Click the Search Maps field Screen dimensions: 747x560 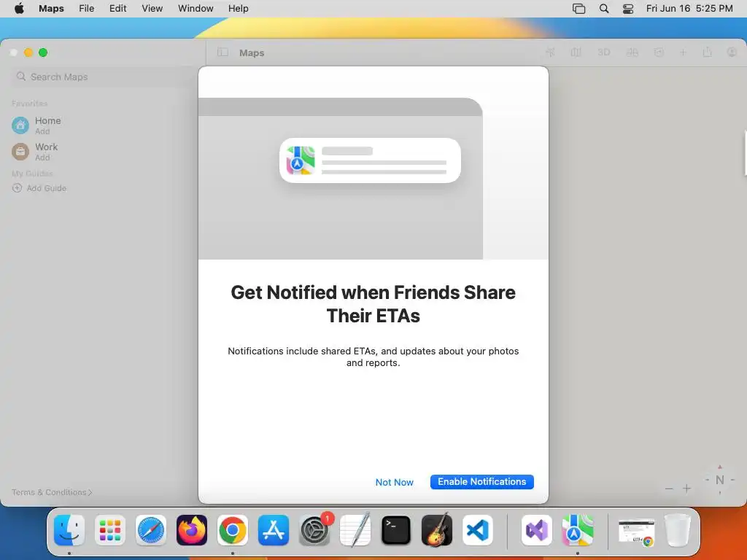click(103, 77)
